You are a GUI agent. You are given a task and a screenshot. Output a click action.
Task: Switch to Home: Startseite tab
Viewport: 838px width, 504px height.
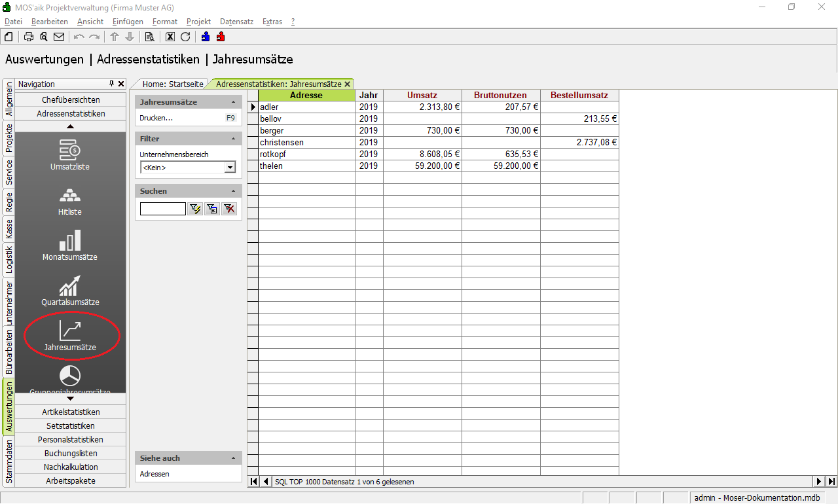[x=173, y=84]
